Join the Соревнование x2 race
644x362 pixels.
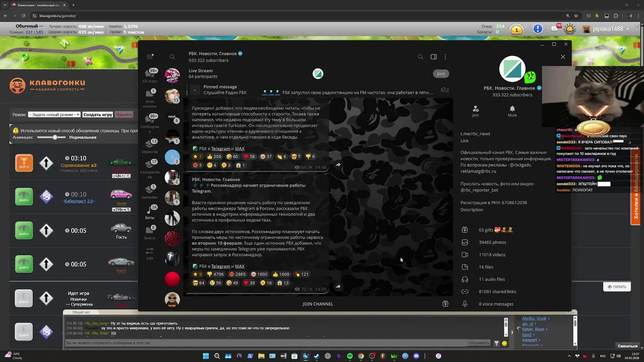(24, 163)
